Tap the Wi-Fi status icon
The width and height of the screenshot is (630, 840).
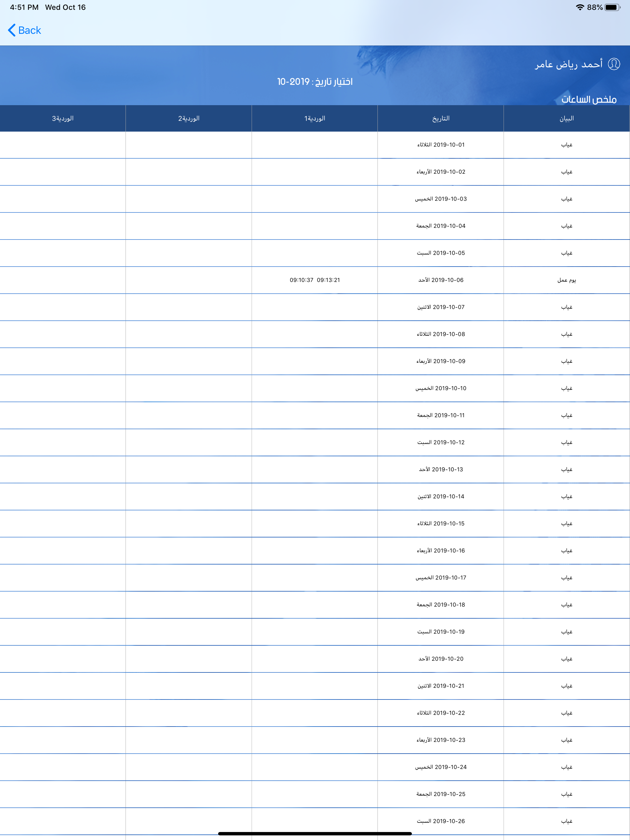(x=580, y=7)
